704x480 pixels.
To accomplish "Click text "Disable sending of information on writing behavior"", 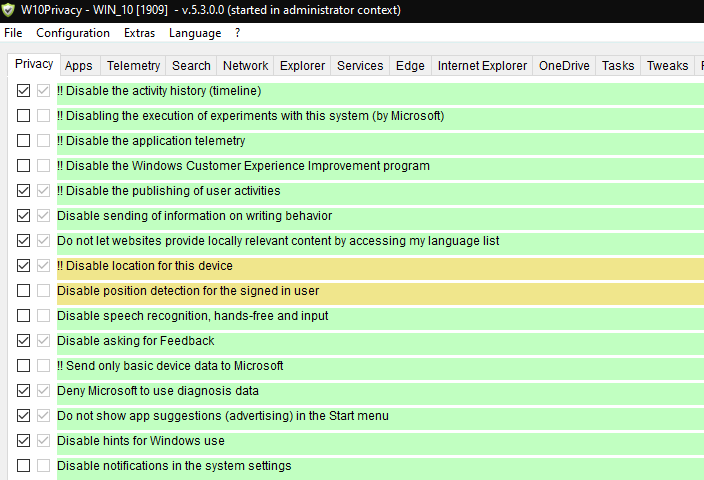I will coord(194,216).
